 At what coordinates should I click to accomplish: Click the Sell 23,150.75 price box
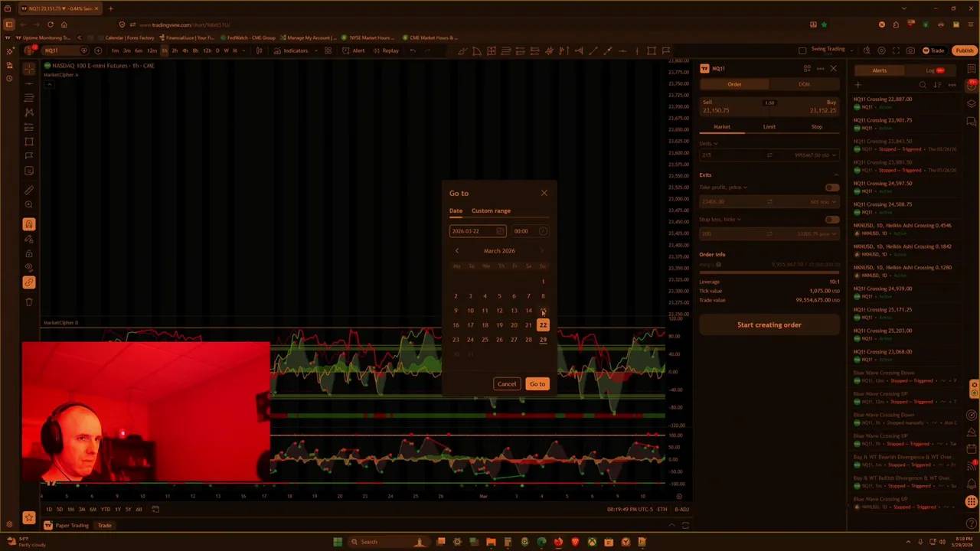(733, 106)
